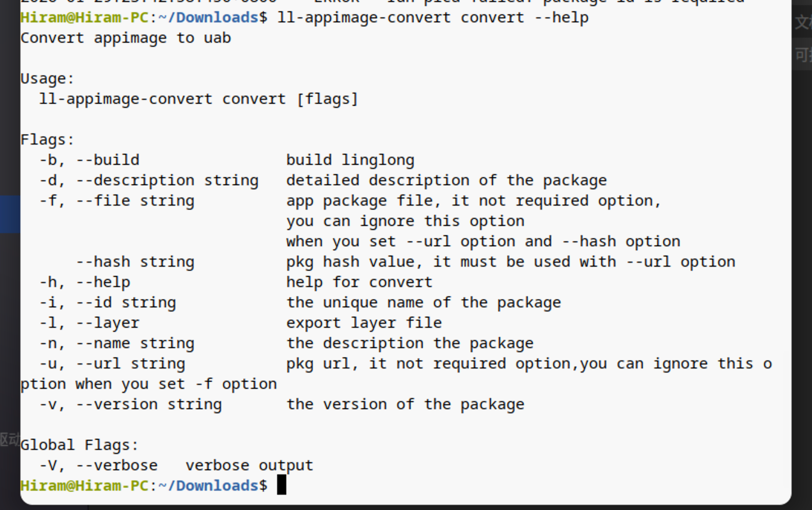Click the "Convert appimage to uab" line
The image size is (812, 510).
[125, 38]
